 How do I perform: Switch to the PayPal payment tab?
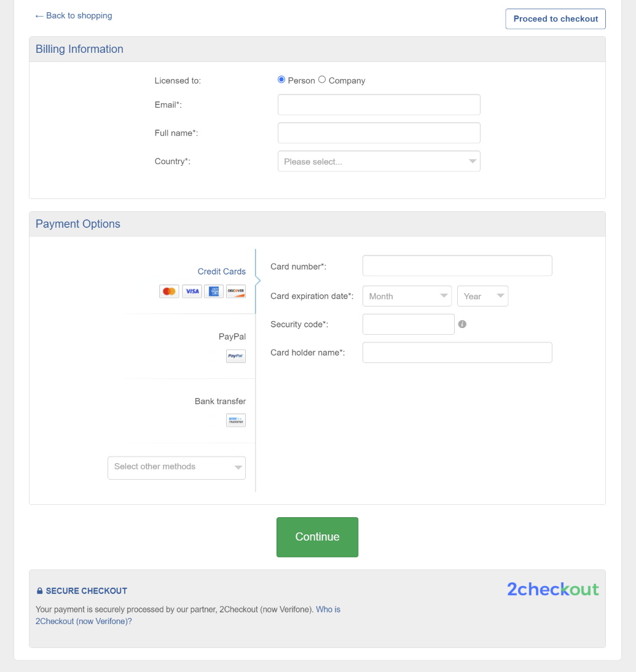[x=232, y=337]
